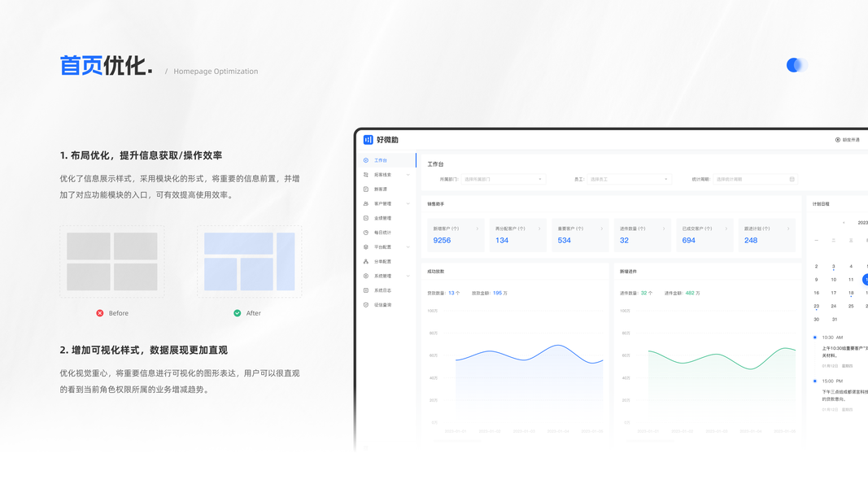Open the 所属部门 dropdown
The width and height of the screenshot is (868, 488).
pos(504,179)
